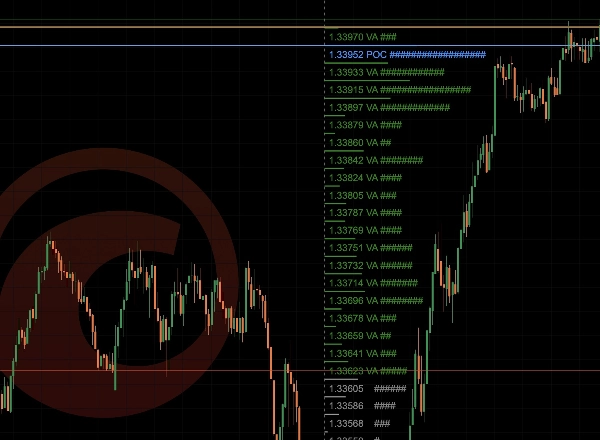Select the 1.33769 VA row
The width and height of the screenshot is (600, 440).
[x=365, y=230]
